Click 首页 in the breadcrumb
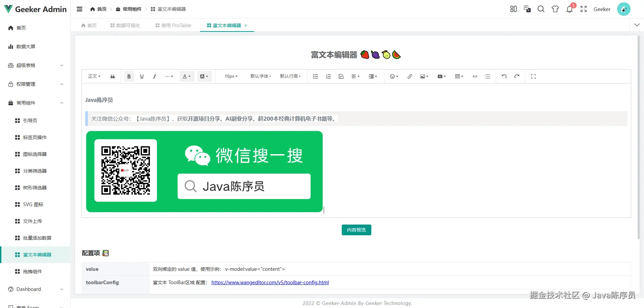This screenshot has width=644, height=308. pos(98,9)
